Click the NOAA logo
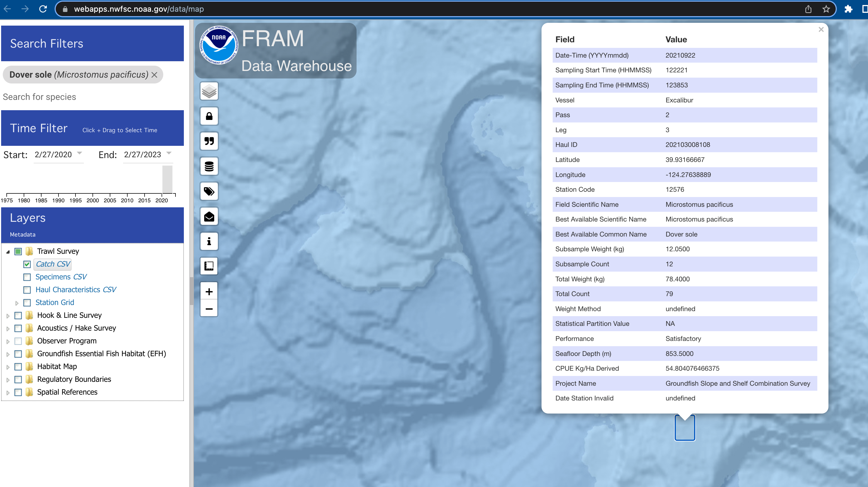The image size is (868, 487). pyautogui.click(x=219, y=45)
